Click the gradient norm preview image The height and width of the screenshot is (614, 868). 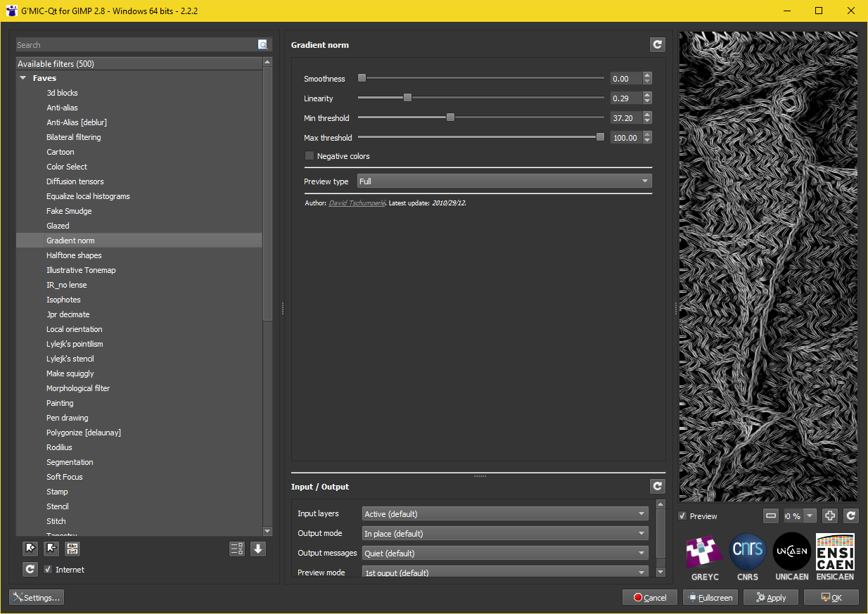(767, 267)
